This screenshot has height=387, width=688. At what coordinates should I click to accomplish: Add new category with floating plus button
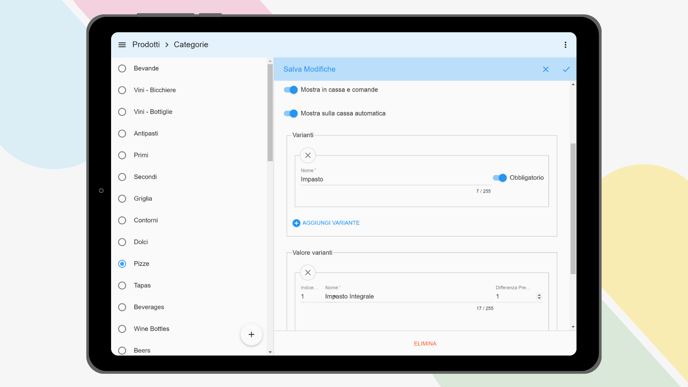tap(251, 334)
